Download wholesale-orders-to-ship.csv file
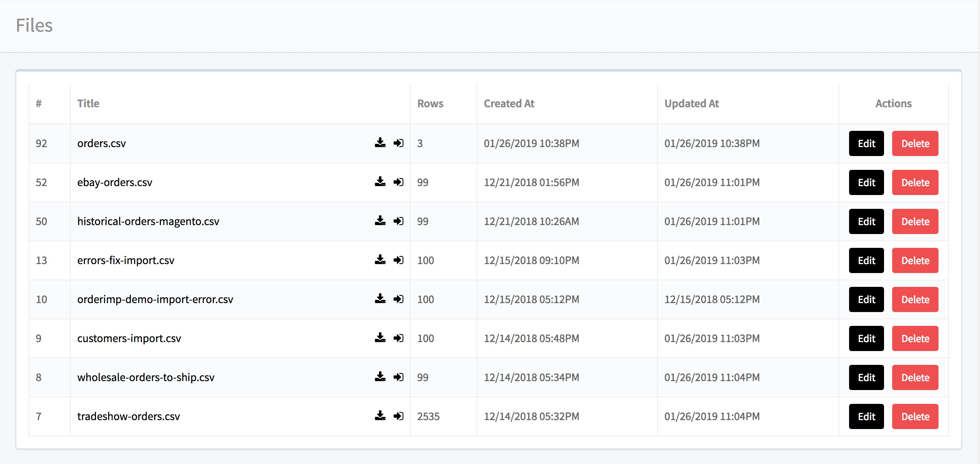This screenshot has width=980, height=464. pos(380,377)
